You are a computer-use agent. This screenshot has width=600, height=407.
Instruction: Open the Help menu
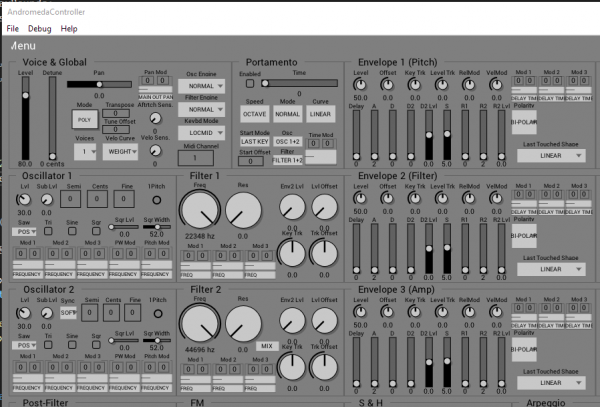pyautogui.click(x=69, y=29)
